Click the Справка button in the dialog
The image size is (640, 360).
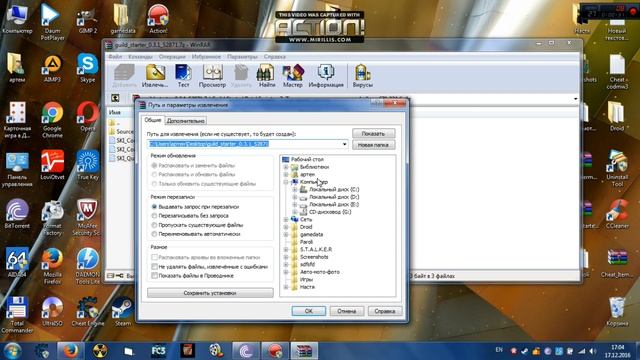coord(384,311)
